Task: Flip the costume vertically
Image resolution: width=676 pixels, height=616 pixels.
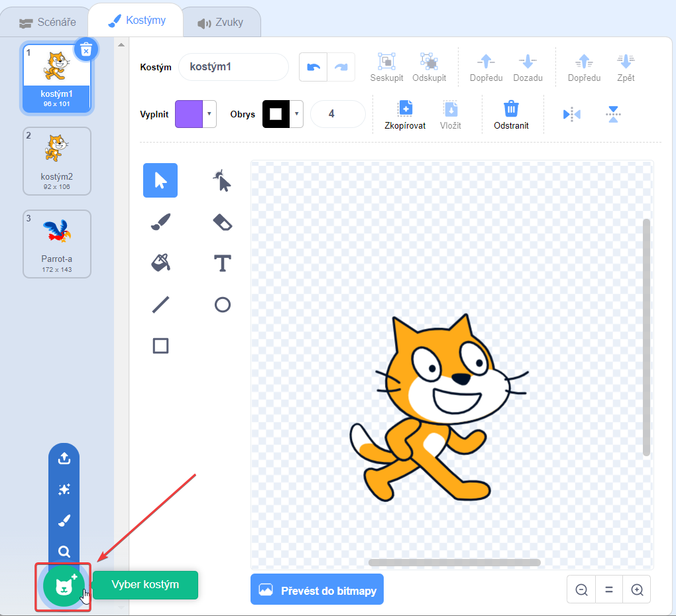Action: coord(613,113)
